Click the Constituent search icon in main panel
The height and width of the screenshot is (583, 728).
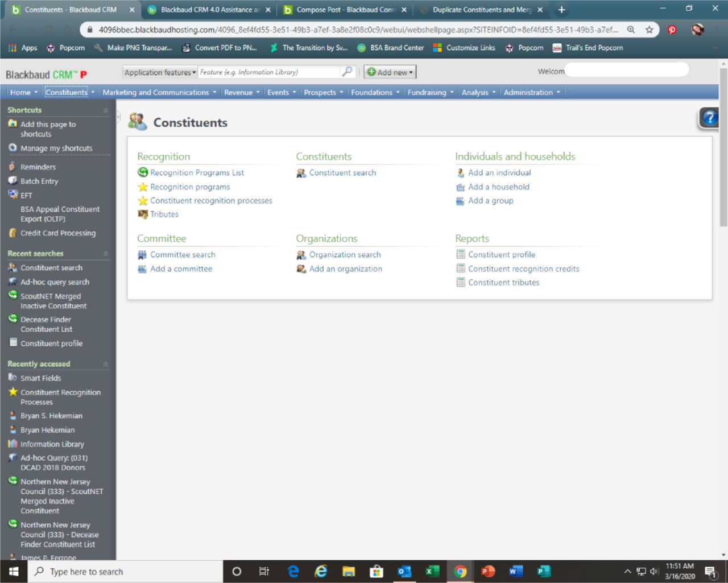click(301, 173)
